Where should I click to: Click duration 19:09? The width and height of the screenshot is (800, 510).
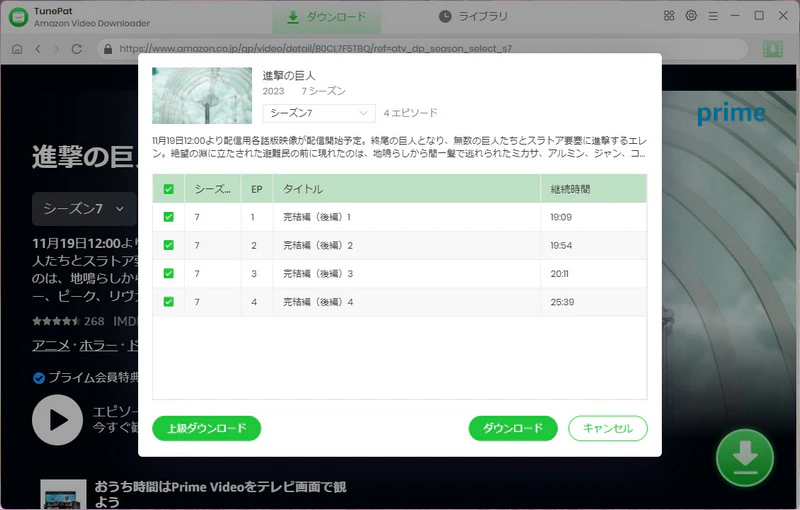pos(561,217)
